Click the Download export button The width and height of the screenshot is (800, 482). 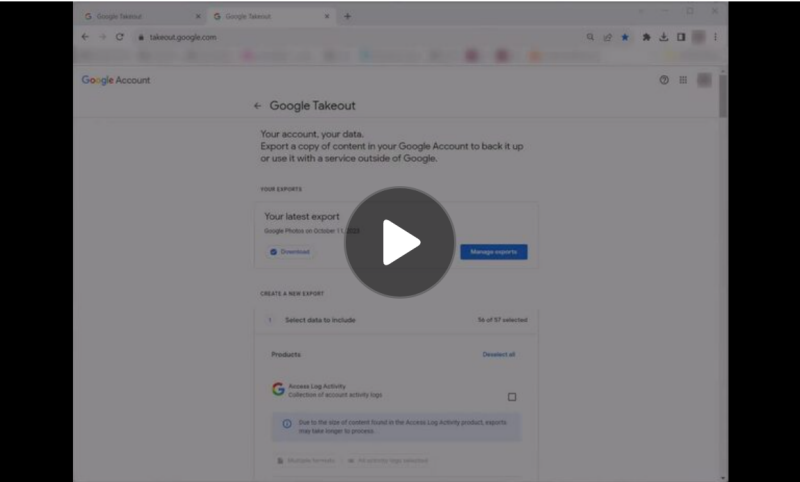click(289, 252)
